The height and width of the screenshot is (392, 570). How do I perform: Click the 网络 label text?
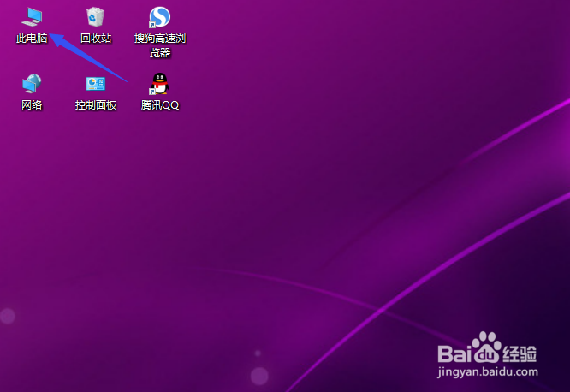click(x=32, y=105)
